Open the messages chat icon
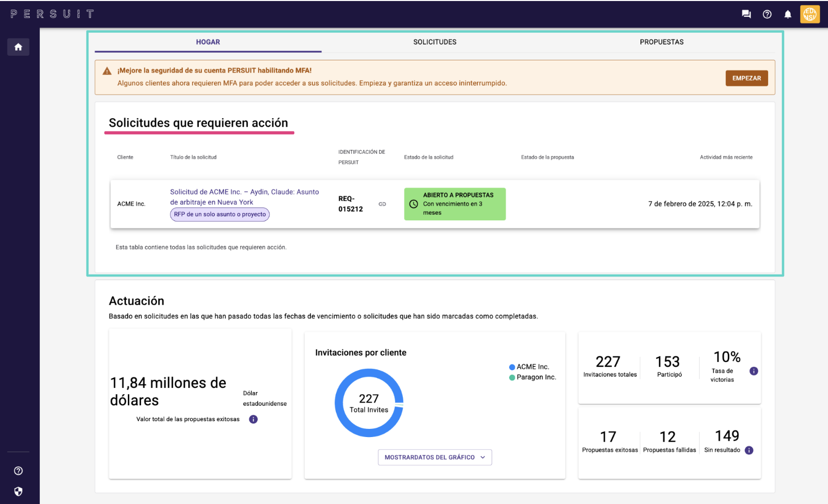 click(x=746, y=14)
